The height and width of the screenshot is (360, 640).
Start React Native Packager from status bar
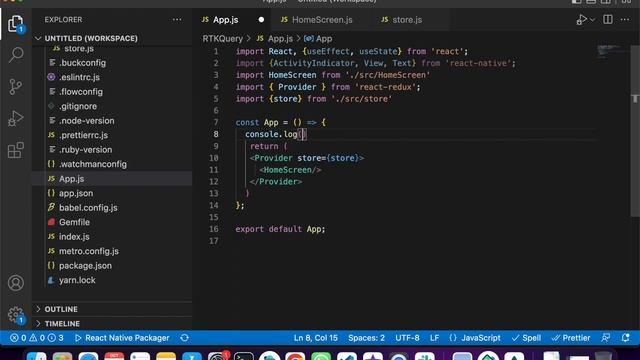coord(122,338)
